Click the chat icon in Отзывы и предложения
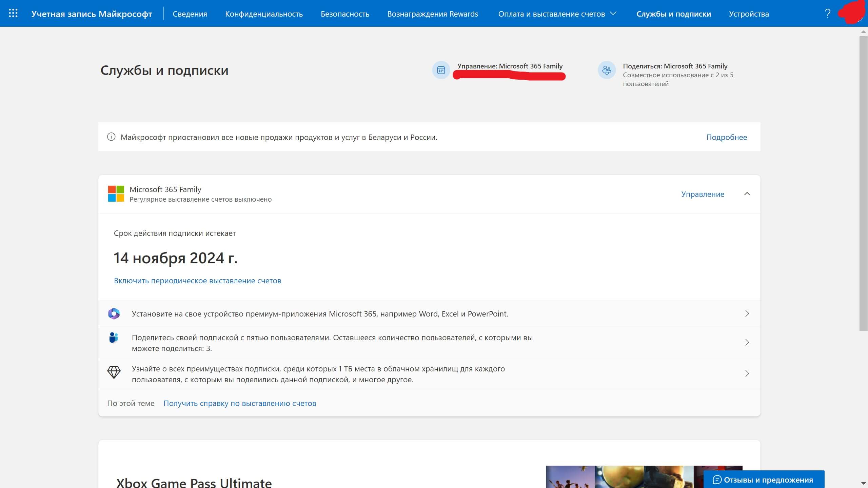 (x=717, y=480)
